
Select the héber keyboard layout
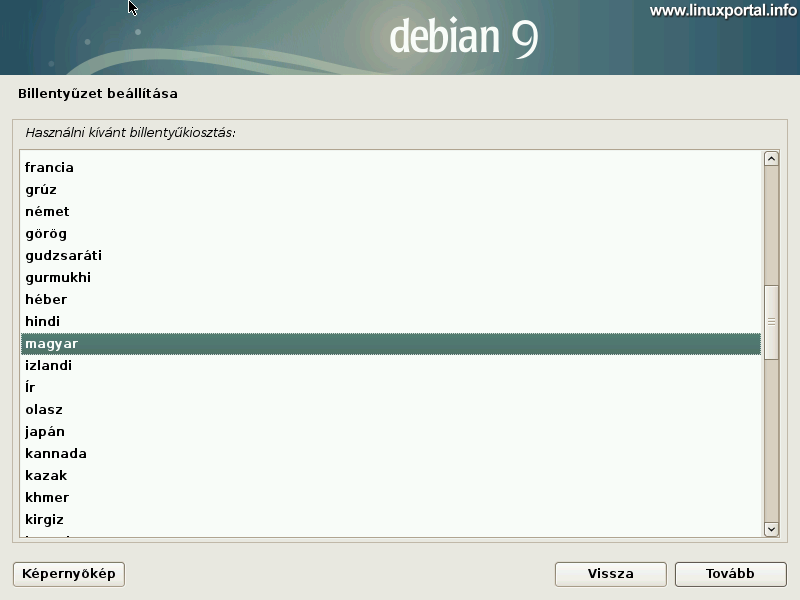391,299
